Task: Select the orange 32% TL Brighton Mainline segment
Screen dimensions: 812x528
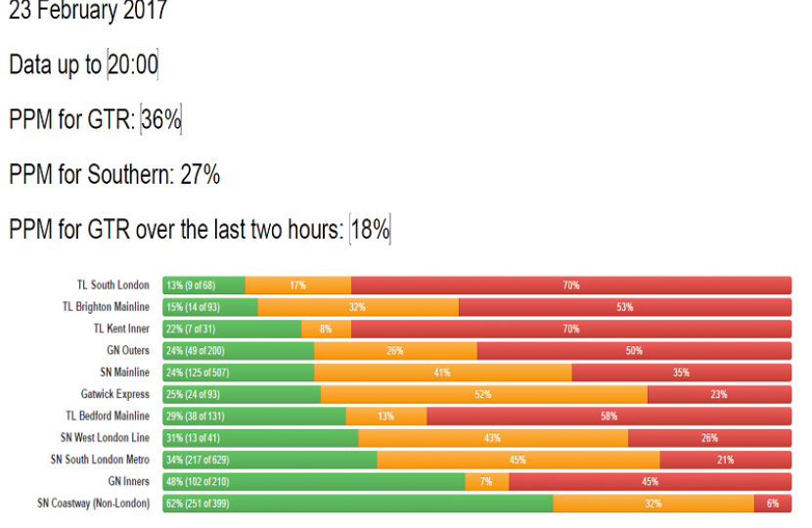Action: click(x=358, y=307)
